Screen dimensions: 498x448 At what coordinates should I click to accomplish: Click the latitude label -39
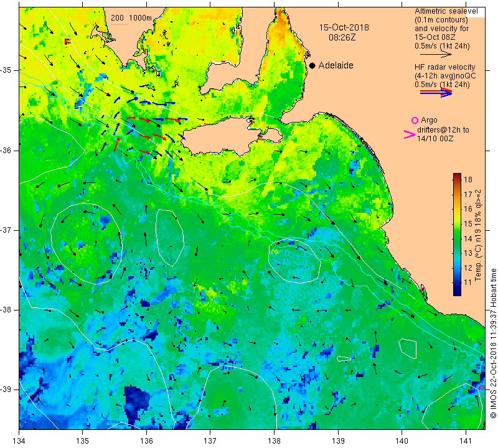tap(7, 390)
